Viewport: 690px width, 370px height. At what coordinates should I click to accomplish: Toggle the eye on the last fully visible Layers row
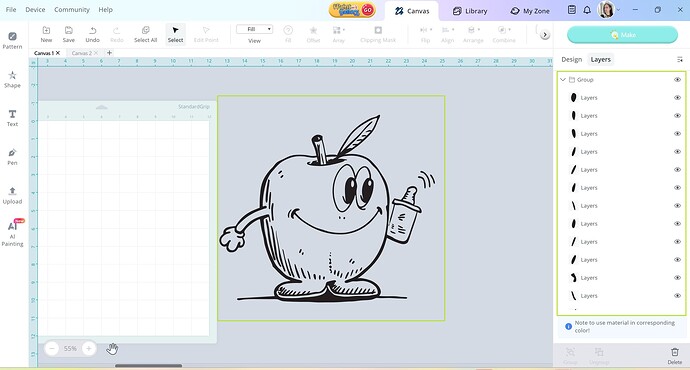click(x=677, y=296)
